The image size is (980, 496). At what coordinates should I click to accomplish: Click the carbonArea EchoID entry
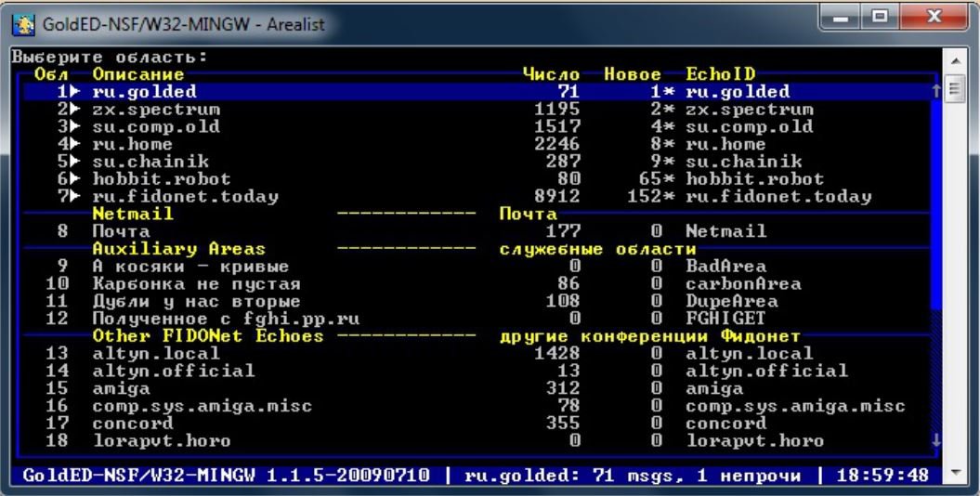tap(744, 283)
